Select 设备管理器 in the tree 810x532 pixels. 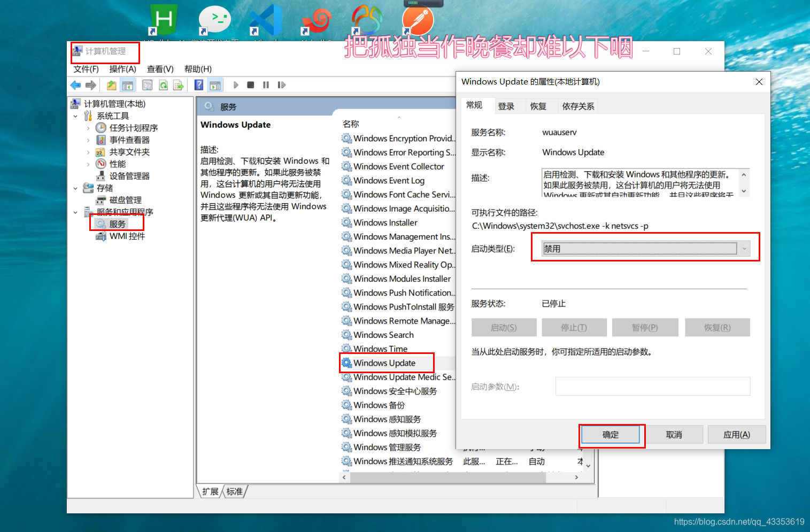pos(129,176)
